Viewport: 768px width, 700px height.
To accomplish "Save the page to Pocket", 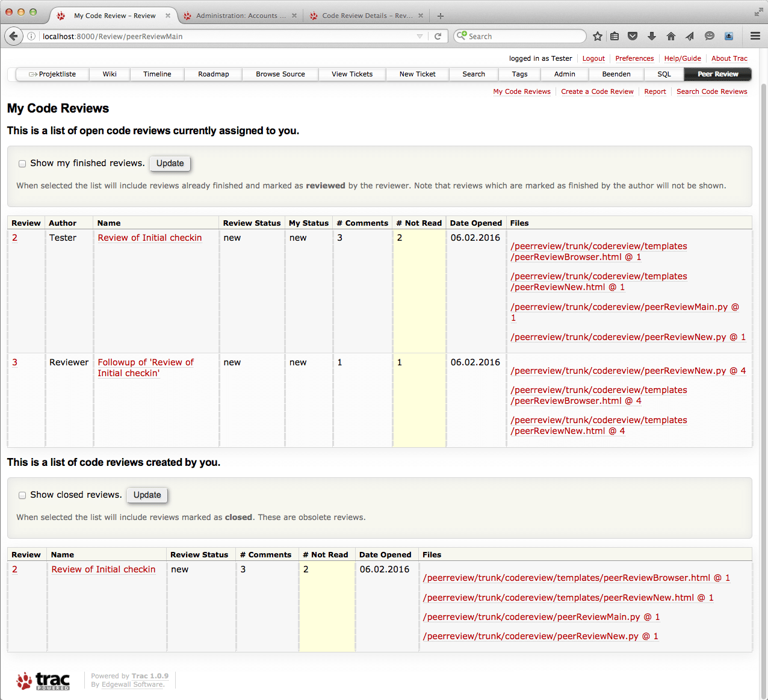I will point(633,36).
